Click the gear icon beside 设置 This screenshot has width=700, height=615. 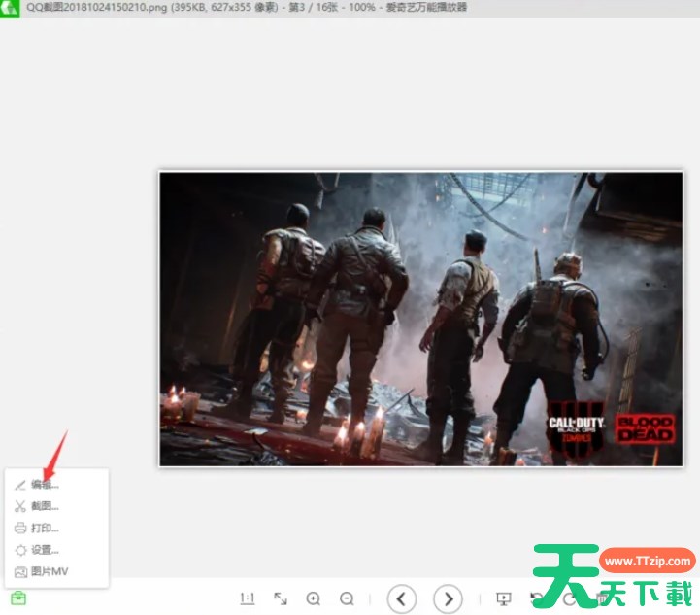click(20, 550)
